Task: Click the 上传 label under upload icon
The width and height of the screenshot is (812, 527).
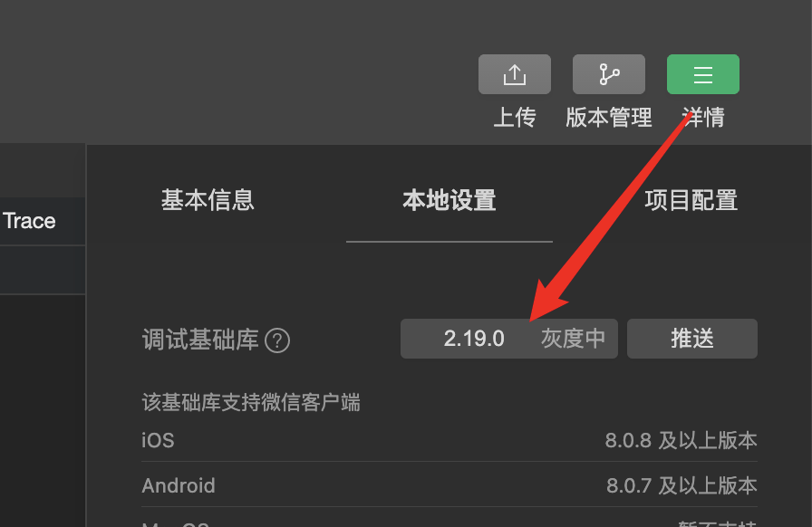Action: pyautogui.click(x=514, y=118)
